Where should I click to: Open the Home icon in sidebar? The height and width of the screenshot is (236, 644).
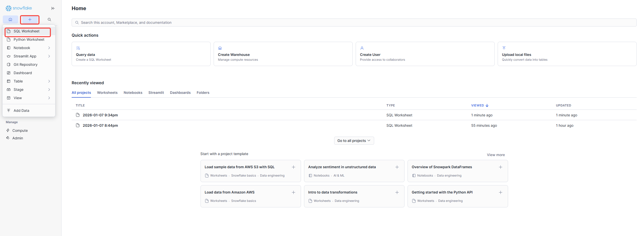pos(10,19)
